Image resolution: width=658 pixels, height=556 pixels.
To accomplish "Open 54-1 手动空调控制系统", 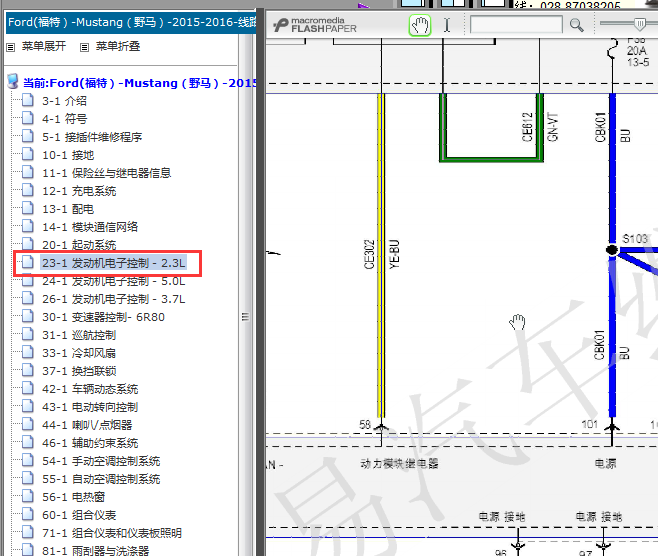I will 101,461.
